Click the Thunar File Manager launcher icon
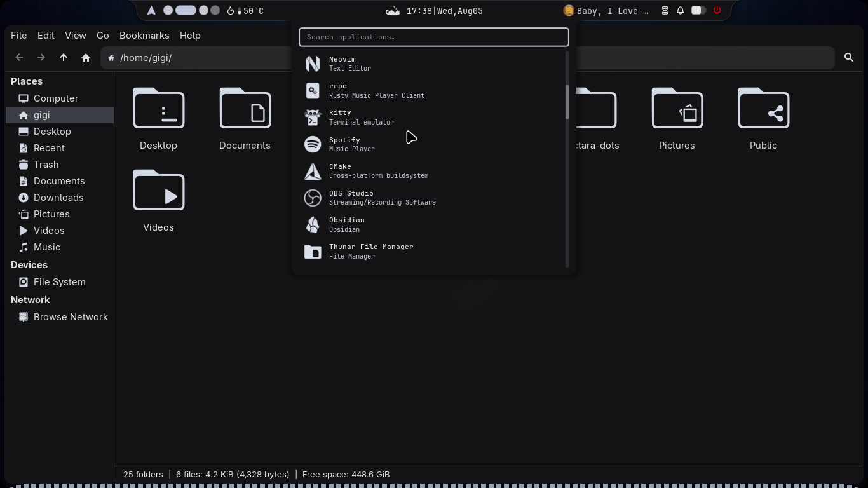This screenshot has width=868, height=488. 313,252
